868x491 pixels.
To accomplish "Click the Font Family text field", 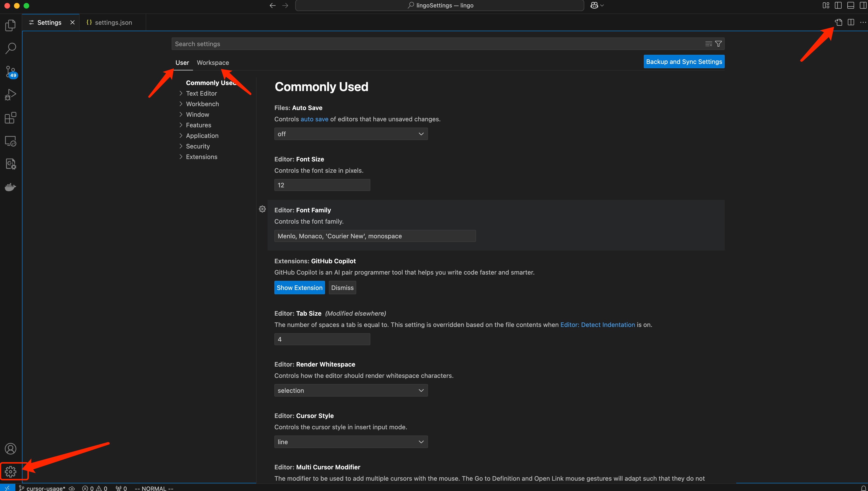I will tap(375, 236).
